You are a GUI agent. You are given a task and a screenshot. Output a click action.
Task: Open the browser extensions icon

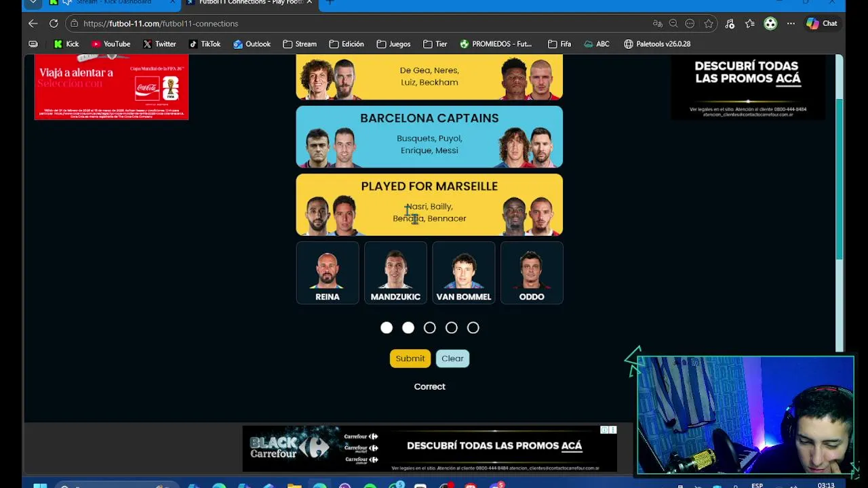pyautogui.click(x=730, y=23)
